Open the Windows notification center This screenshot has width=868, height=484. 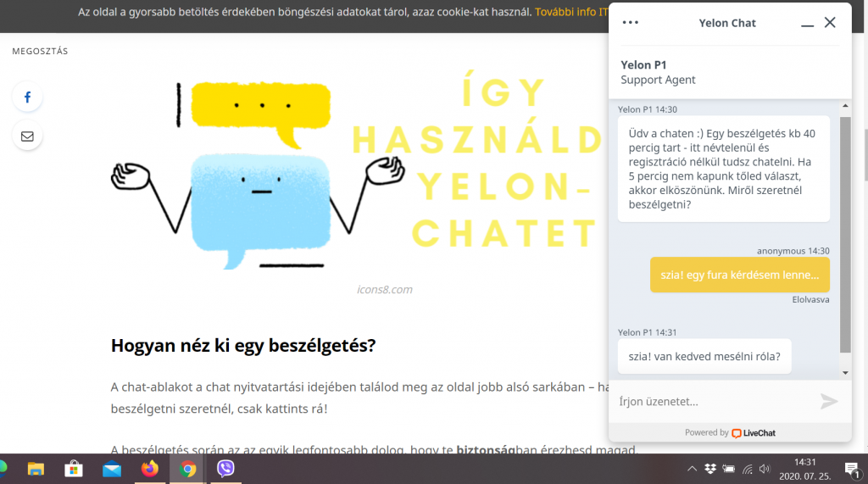click(853, 470)
